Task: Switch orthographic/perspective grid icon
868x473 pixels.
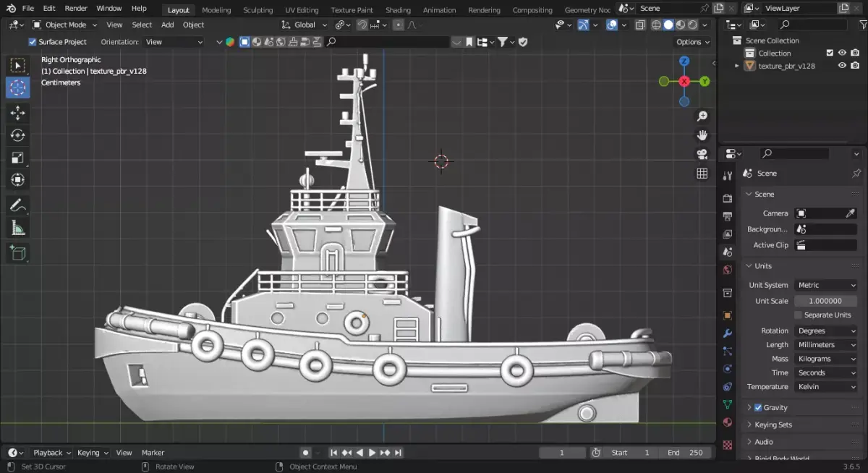Action: click(702, 174)
